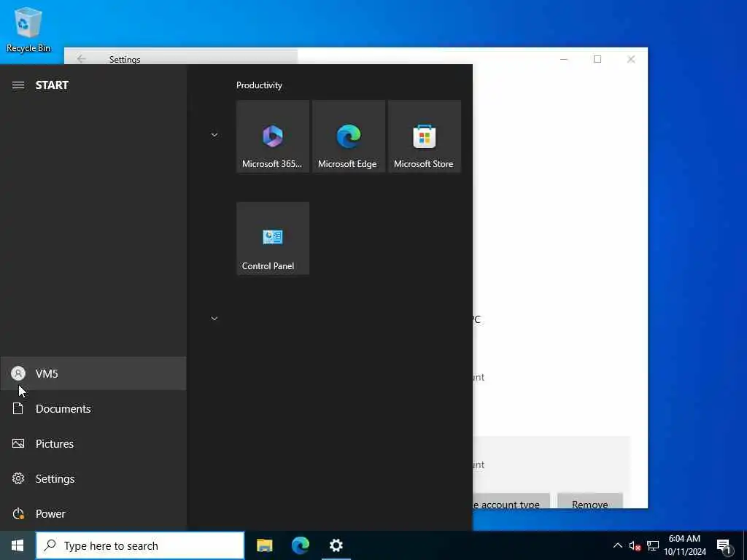Open the Recycle Bin desktop icon
Image resolution: width=747 pixels, height=560 pixels.
(x=28, y=29)
